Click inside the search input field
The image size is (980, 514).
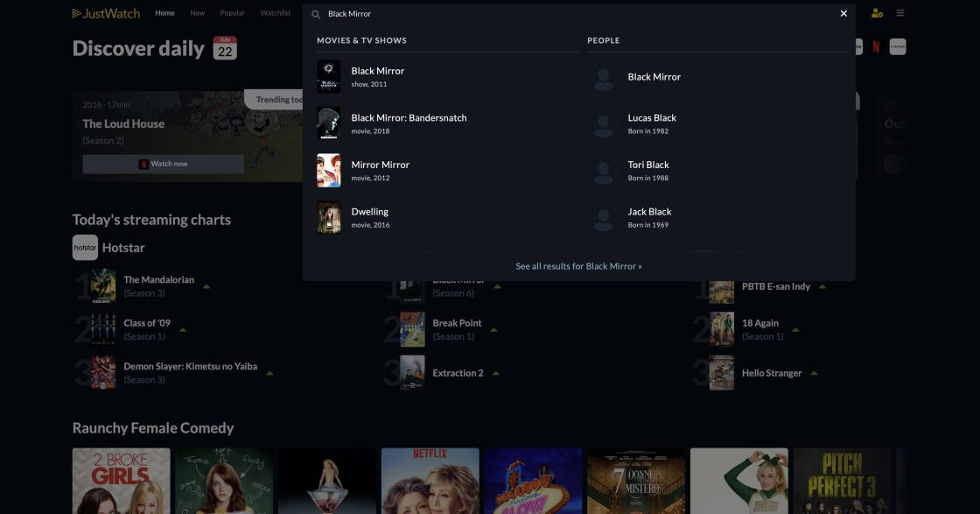[x=437, y=14]
